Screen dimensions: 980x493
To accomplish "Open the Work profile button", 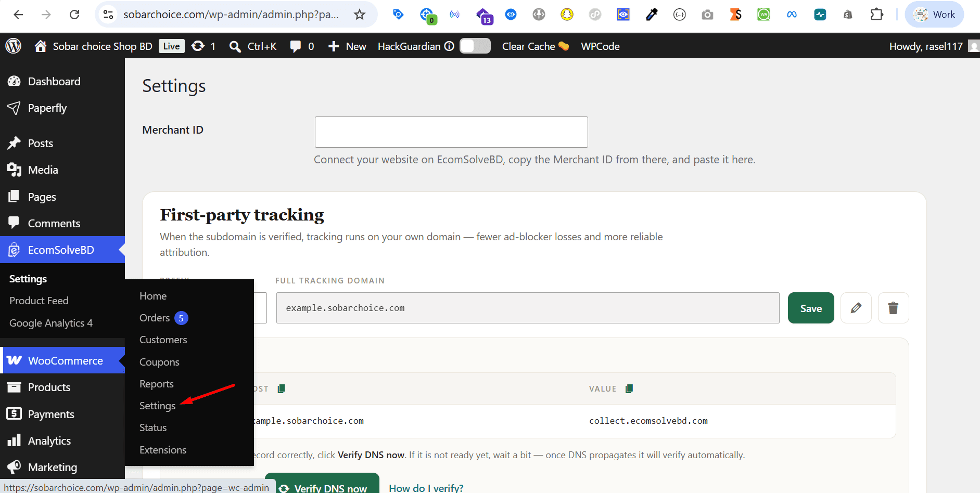I will (x=935, y=15).
